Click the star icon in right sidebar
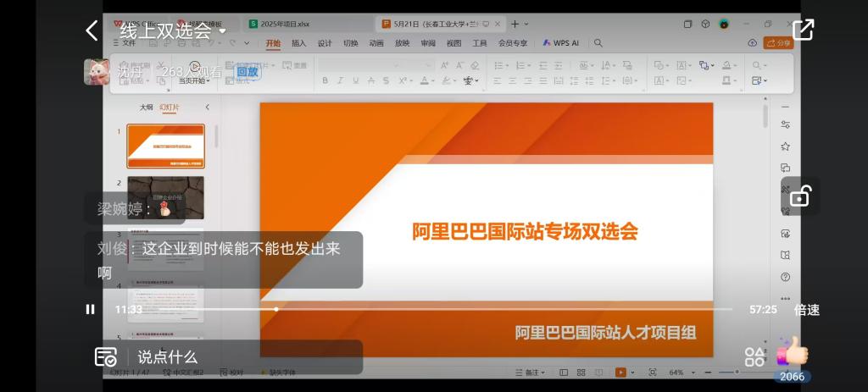868x392 pixels. (x=785, y=146)
